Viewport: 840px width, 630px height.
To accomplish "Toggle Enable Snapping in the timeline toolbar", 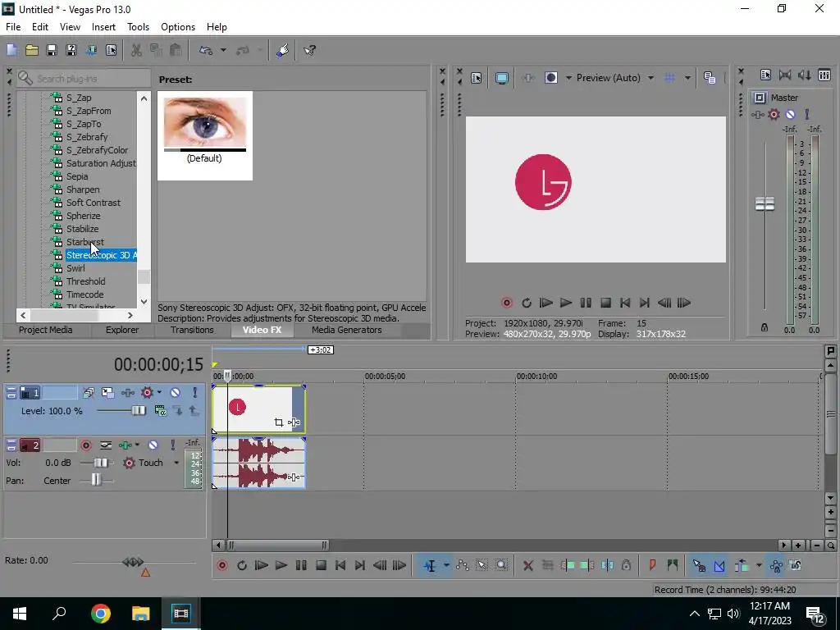I will click(699, 565).
